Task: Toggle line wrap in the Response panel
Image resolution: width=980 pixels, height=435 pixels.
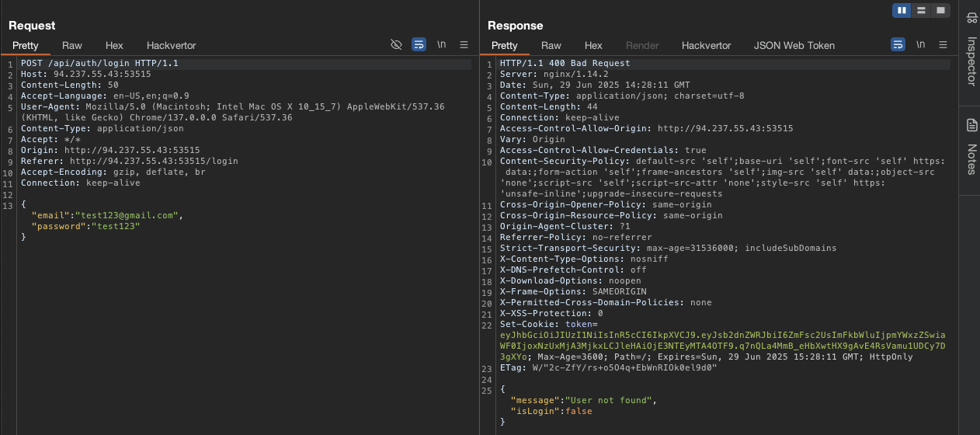Action: pyautogui.click(x=898, y=45)
